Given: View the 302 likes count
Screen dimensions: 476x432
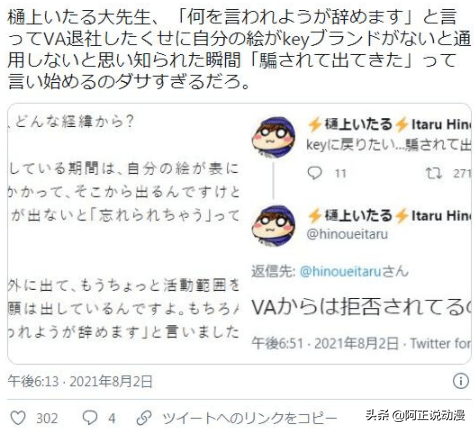Looking at the screenshot, I should pyautogui.click(x=47, y=418).
